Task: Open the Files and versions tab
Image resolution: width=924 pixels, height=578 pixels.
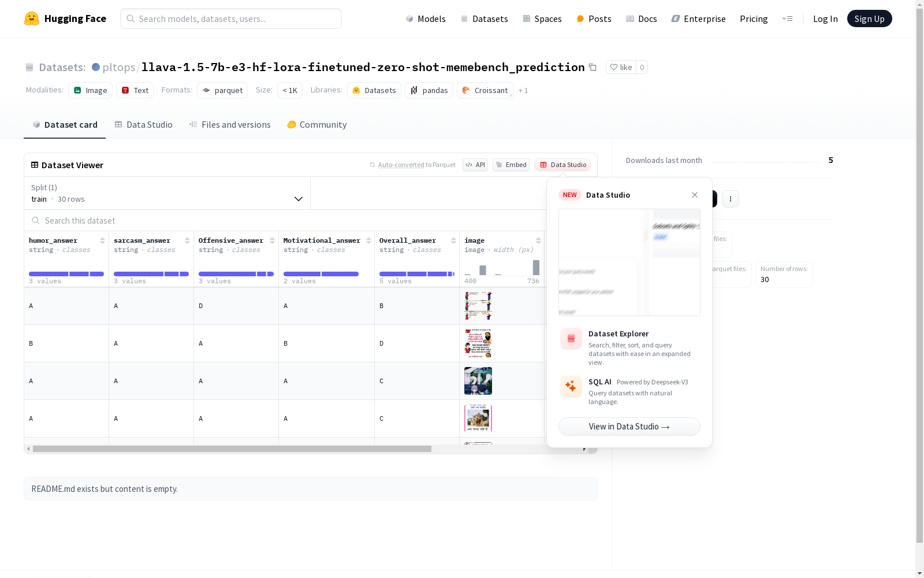Action: pos(230,125)
